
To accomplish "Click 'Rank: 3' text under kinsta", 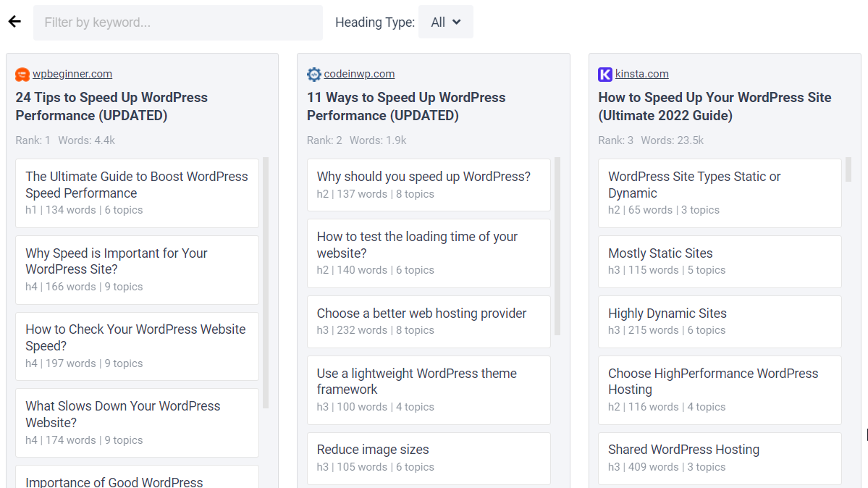I will tap(615, 140).
